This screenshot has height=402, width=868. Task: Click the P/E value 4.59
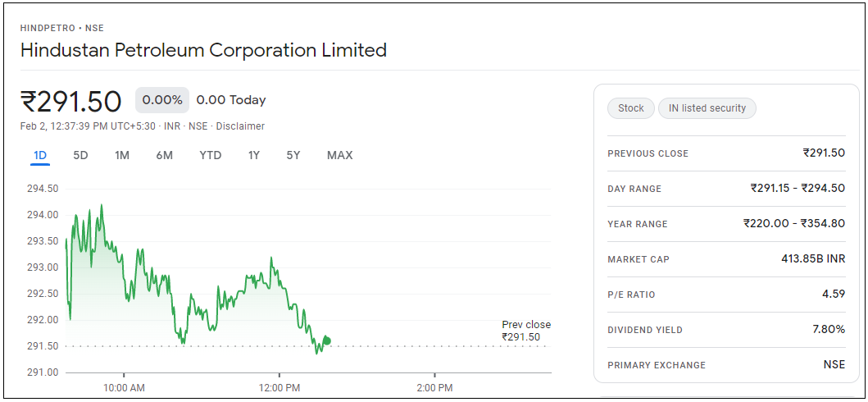[834, 294]
